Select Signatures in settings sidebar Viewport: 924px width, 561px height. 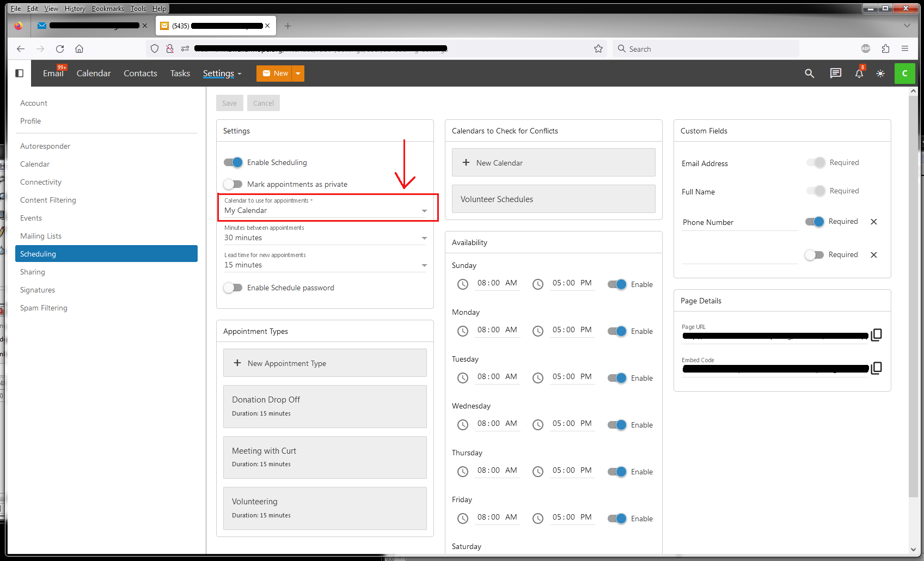click(38, 290)
